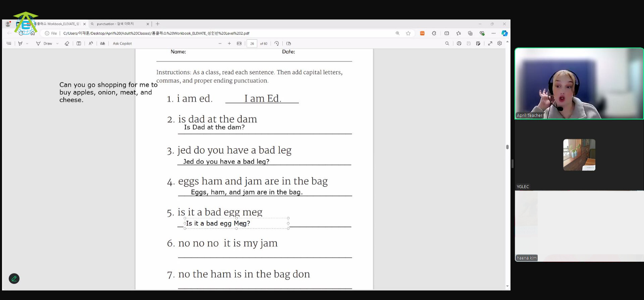Expand the Highlight tool dropdown arrow
Screen dimensions: 644x300
tap(27, 43)
